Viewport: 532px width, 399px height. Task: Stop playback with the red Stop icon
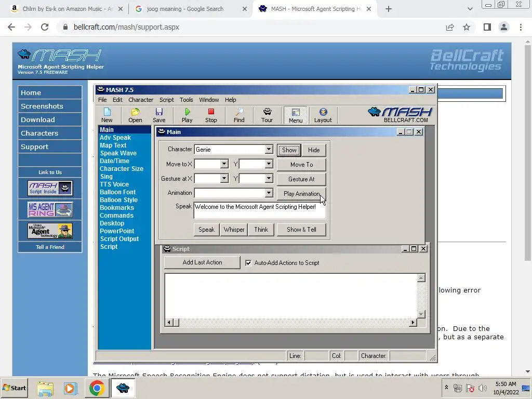211,115
